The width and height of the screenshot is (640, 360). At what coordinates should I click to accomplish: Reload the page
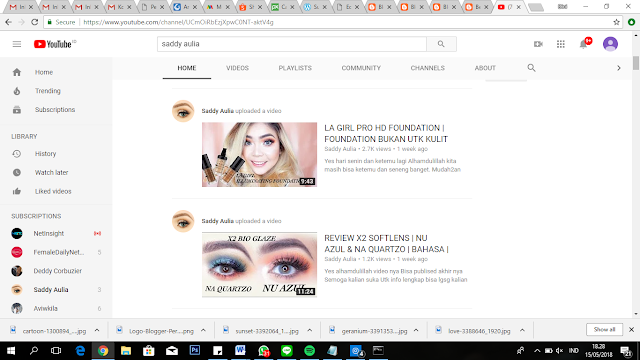pyautogui.click(x=35, y=22)
